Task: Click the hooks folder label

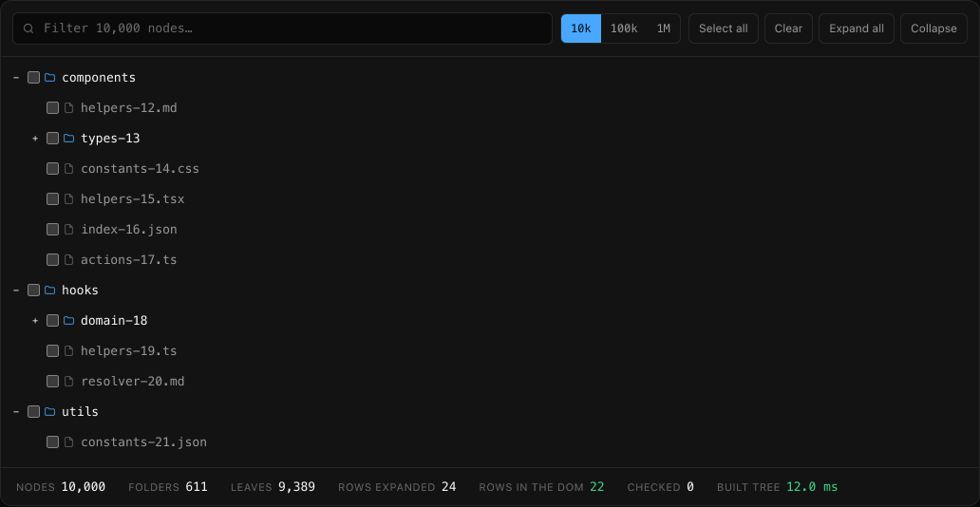Action: click(x=80, y=291)
